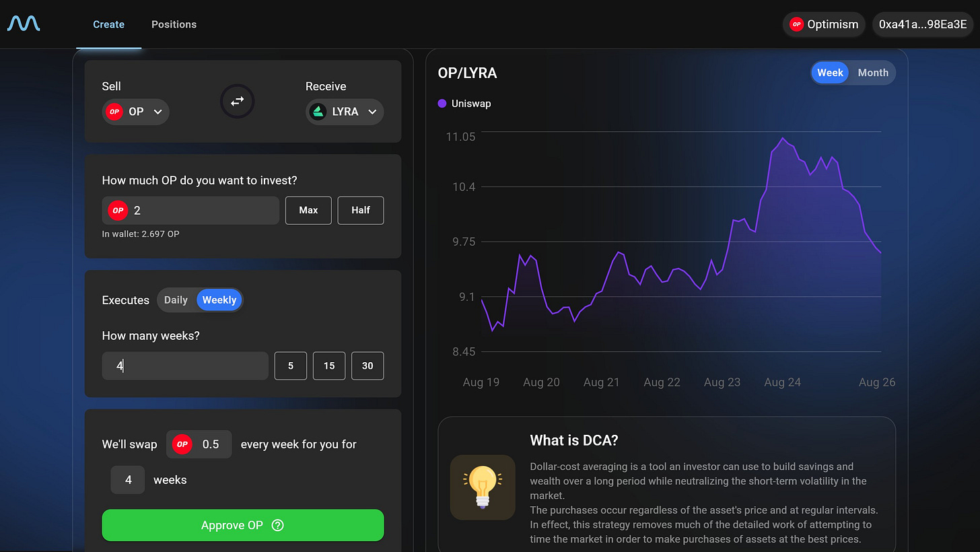This screenshot has width=980, height=552.
Task: Click the Uniswap legend label
Action: 471,104
